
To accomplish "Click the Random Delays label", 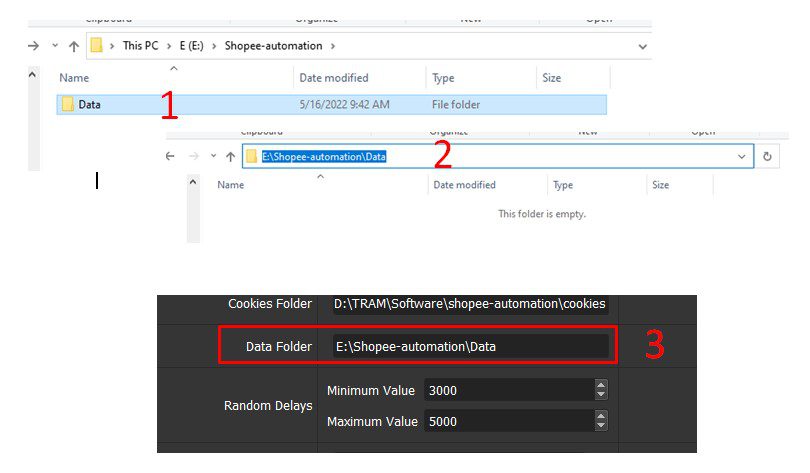I will click(268, 406).
